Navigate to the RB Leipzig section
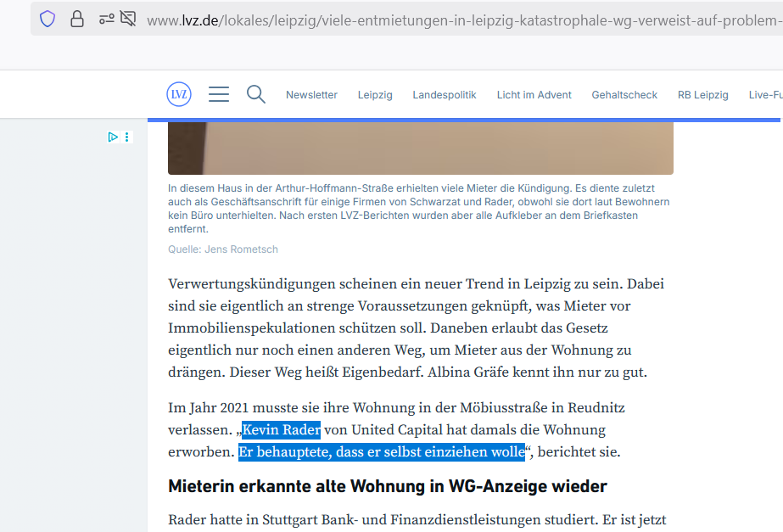This screenshot has width=783, height=532. (702, 95)
